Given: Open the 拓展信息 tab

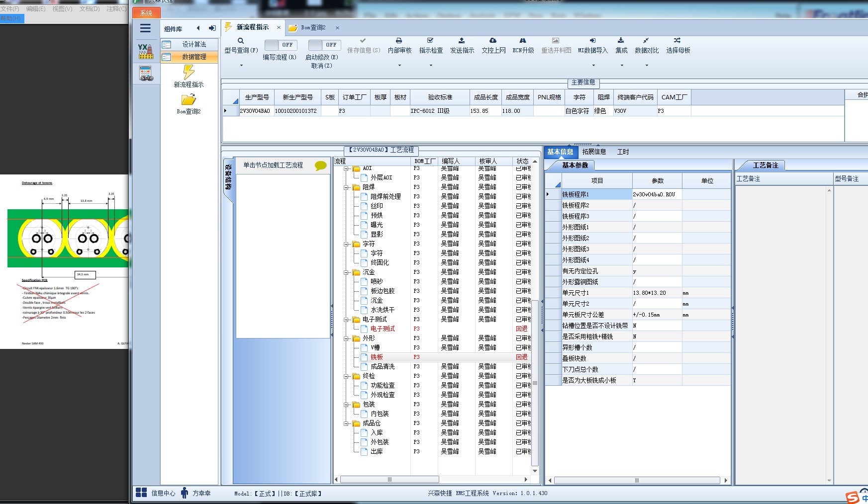Looking at the screenshot, I should [594, 152].
